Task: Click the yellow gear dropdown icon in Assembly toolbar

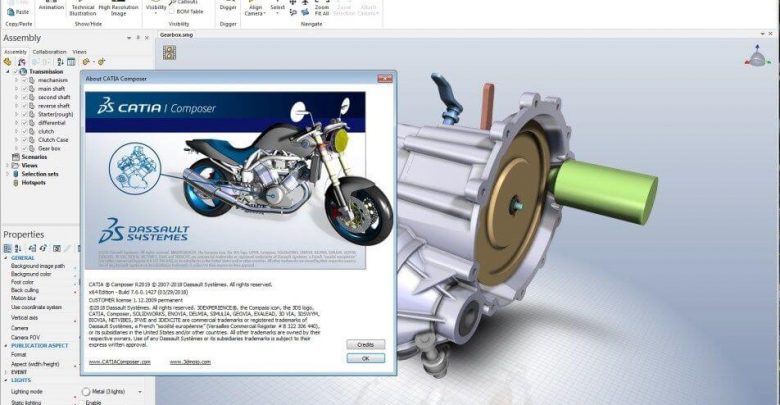Action: point(88,62)
